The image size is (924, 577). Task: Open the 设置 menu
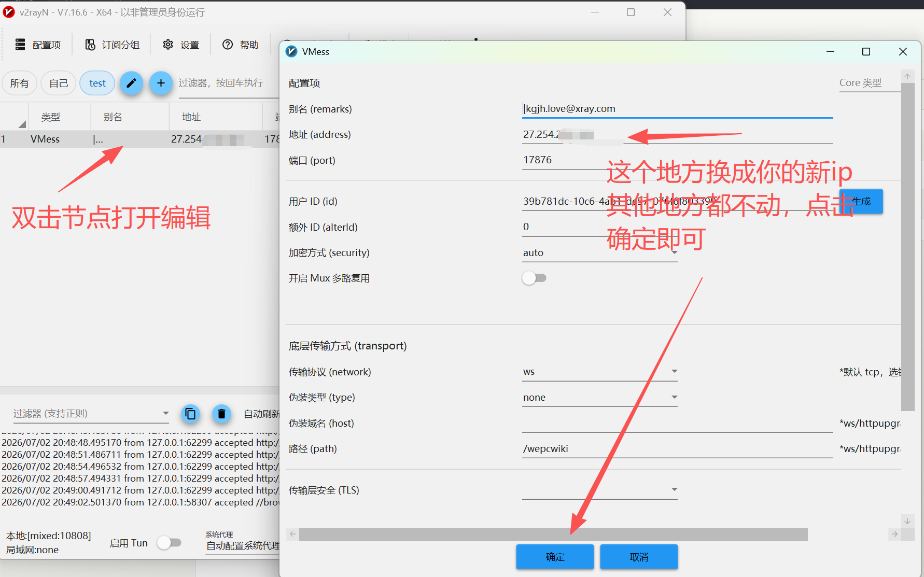pyautogui.click(x=181, y=45)
